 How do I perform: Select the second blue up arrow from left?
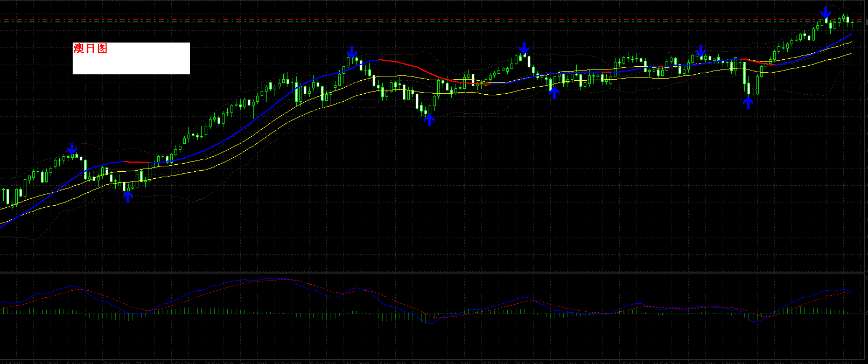click(x=429, y=119)
